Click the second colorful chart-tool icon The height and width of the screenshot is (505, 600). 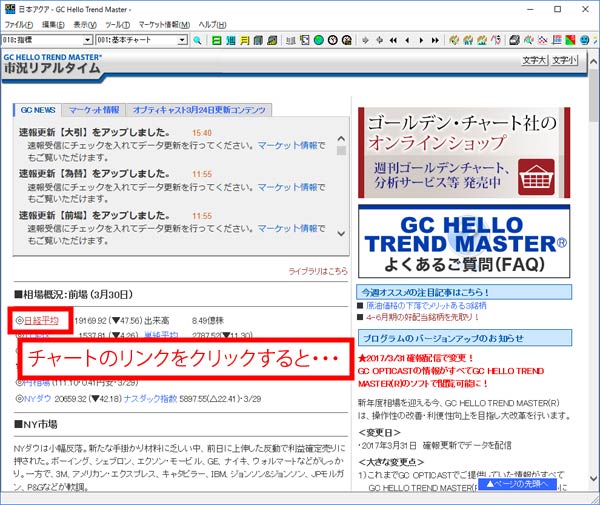point(468,40)
